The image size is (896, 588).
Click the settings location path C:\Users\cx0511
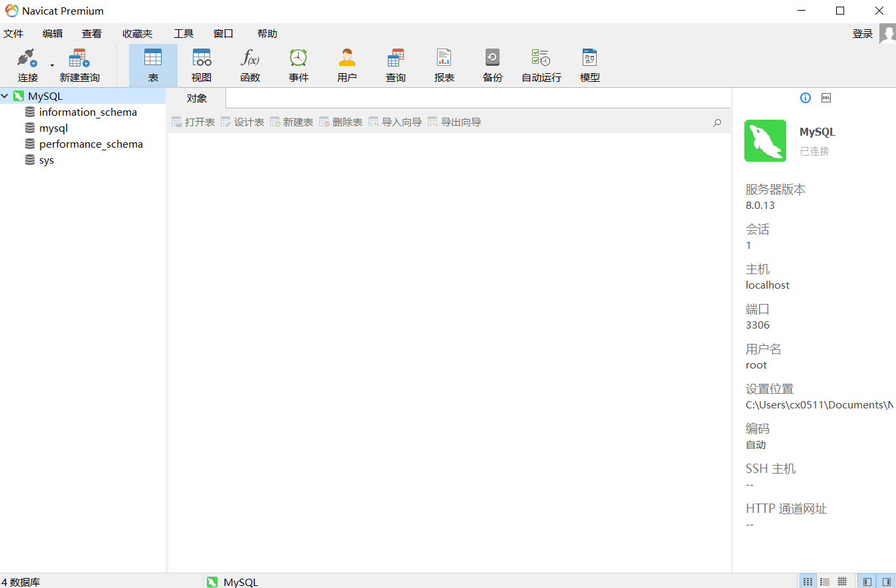point(820,405)
